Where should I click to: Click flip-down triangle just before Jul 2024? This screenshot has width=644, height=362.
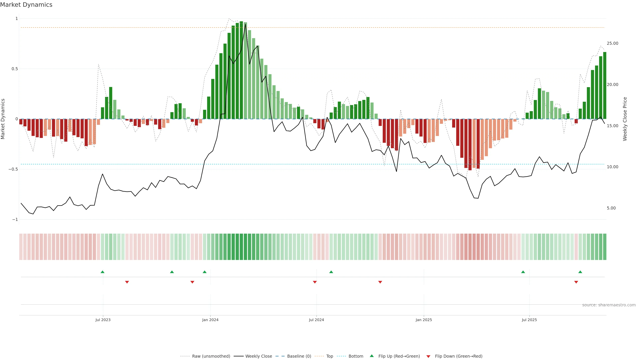point(315,282)
